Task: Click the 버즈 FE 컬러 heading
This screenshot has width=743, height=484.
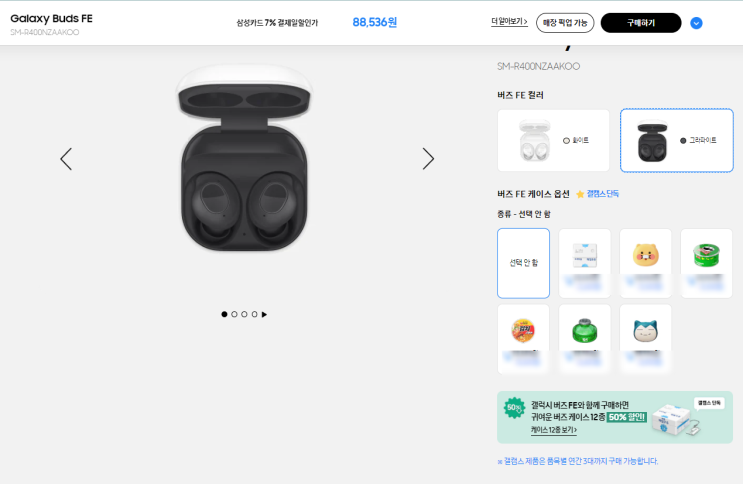Action: 520,95
